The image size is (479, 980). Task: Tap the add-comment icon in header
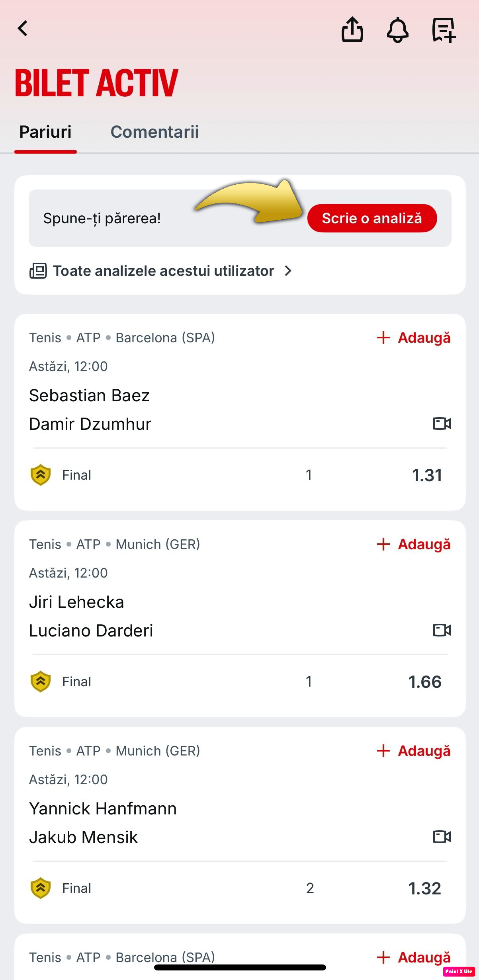pos(444,30)
